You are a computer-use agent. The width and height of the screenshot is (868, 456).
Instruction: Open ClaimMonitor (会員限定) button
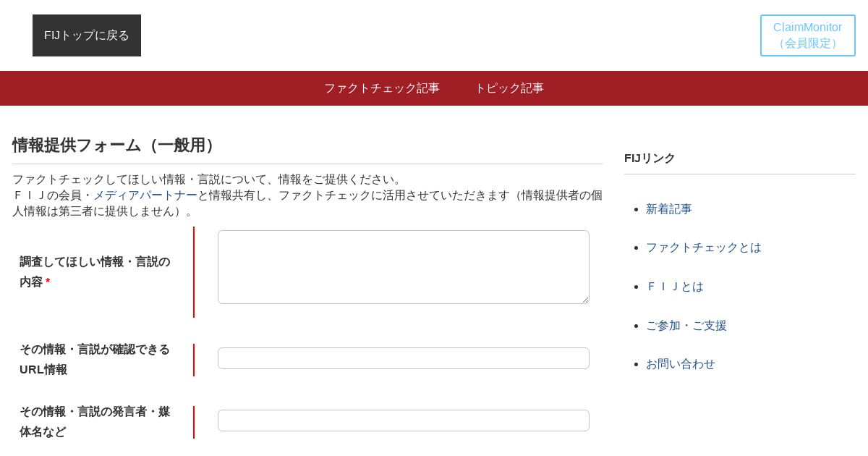(x=807, y=35)
